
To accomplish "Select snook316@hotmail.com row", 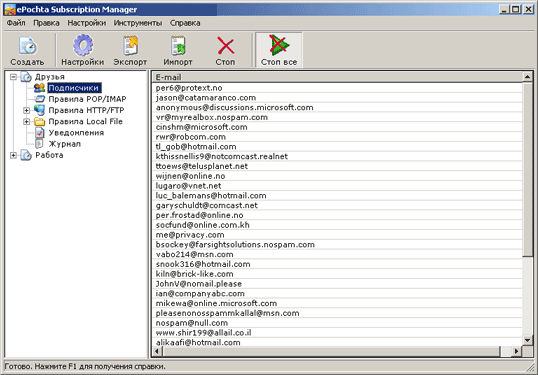I will point(338,264).
